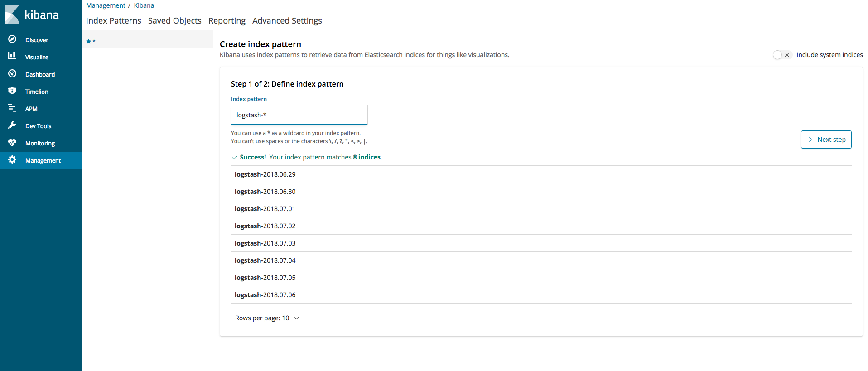Open Rows per page dropdown
Image resolution: width=868 pixels, height=371 pixels.
click(267, 318)
